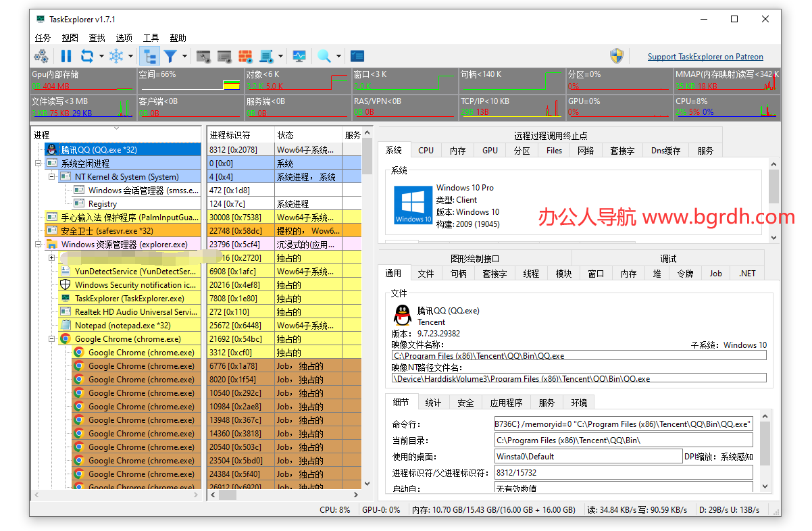
Task: Open dropdown arrow beside snowflake icon
Action: coord(130,57)
